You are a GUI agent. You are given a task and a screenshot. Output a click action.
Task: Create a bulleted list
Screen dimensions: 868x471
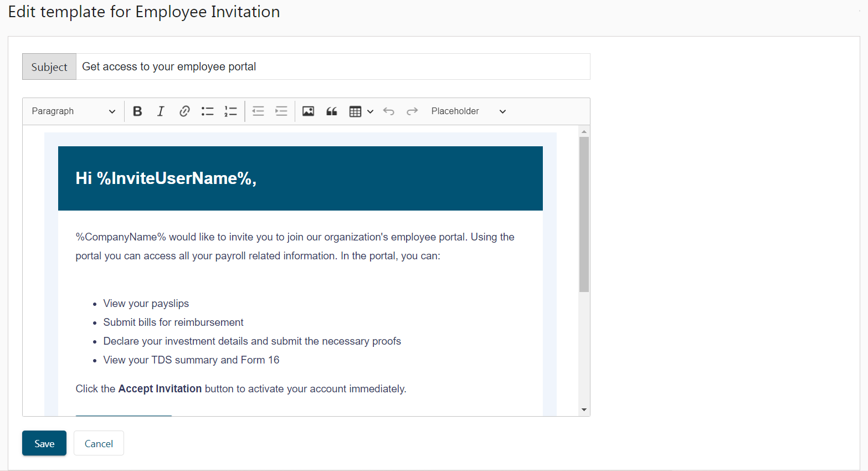tap(208, 111)
